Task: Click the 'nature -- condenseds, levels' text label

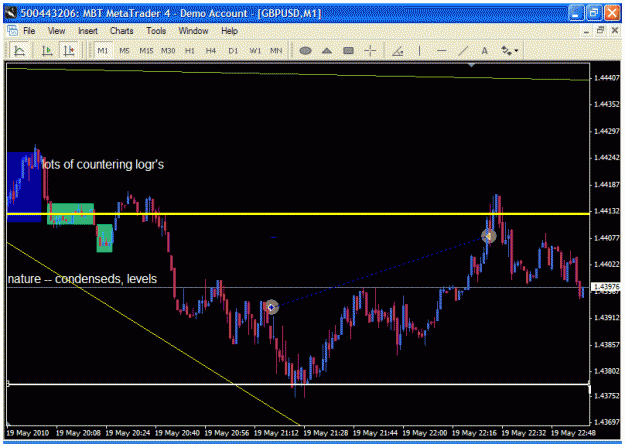Action: pyautogui.click(x=82, y=279)
